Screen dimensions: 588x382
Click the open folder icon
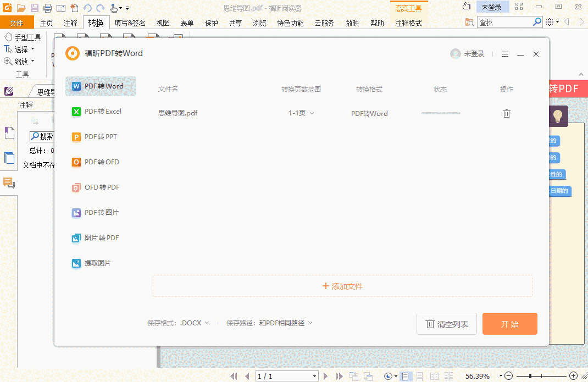[x=21, y=8]
